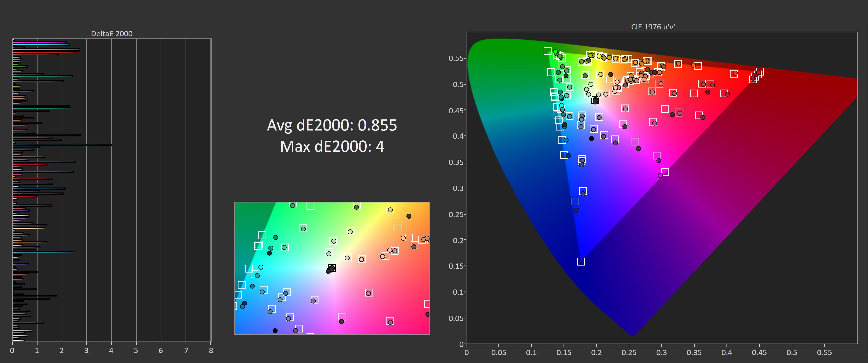Click the blue primary target square at gamut bottom
This screenshot has width=868, height=363.
580,261
